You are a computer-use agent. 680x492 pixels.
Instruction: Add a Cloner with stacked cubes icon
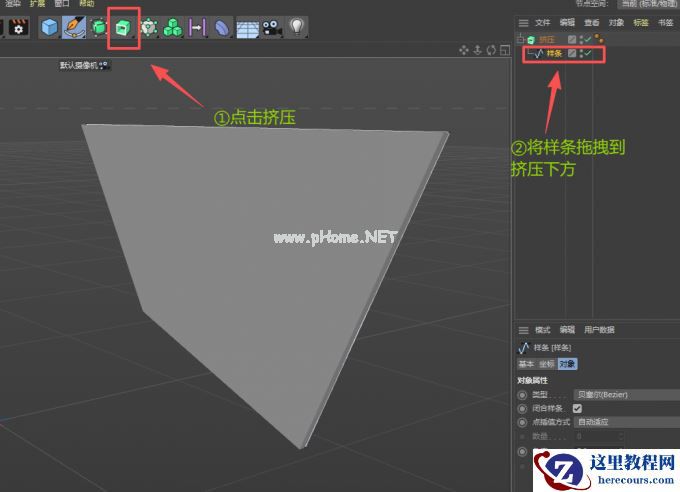[x=173, y=27]
